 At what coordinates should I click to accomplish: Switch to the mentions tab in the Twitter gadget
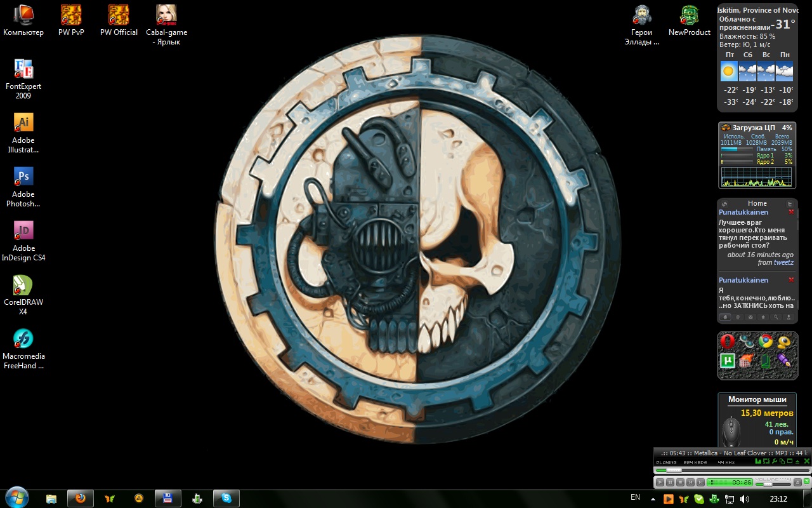pyautogui.click(x=737, y=316)
